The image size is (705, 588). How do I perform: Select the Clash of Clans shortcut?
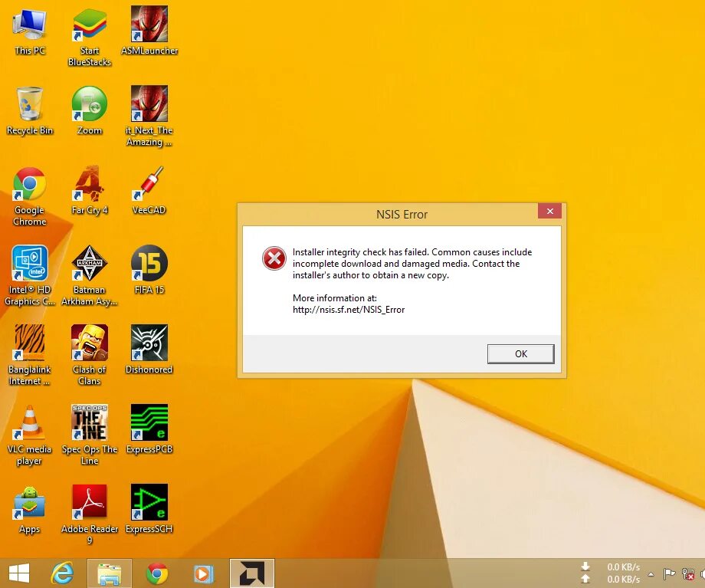point(90,356)
